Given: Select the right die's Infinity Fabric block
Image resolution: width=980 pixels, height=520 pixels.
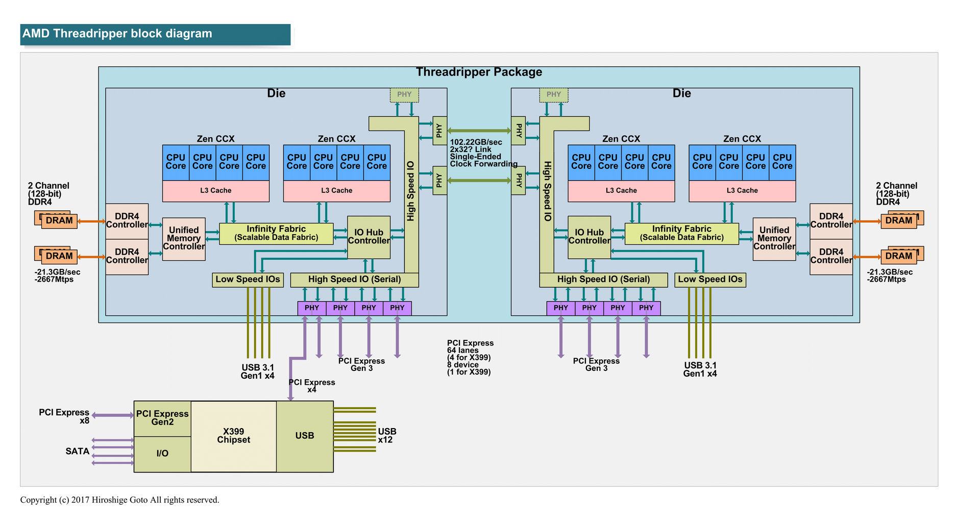Looking at the screenshot, I should click(682, 233).
